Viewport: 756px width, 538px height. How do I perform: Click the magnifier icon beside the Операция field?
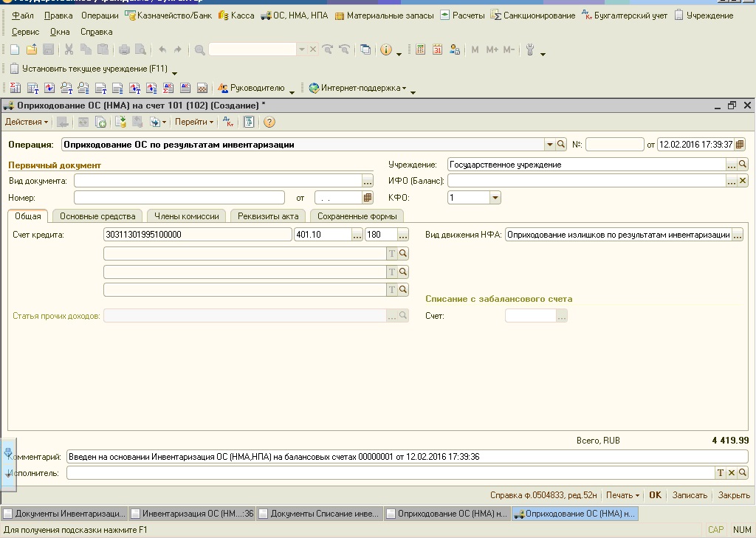pos(561,145)
